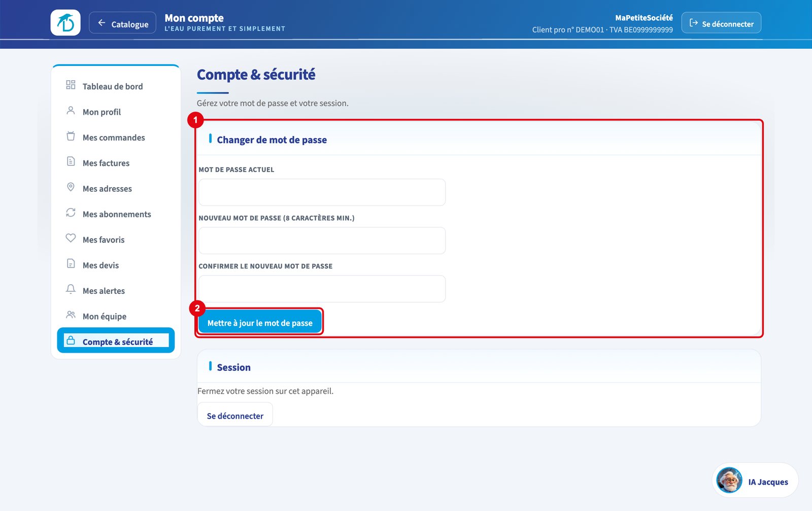Click the Mon profil person icon
Image resolution: width=812 pixels, height=511 pixels.
[71, 110]
